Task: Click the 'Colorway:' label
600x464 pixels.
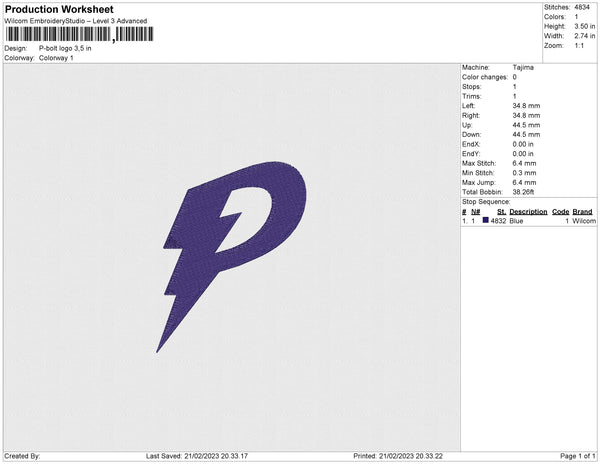Action: coord(19,58)
